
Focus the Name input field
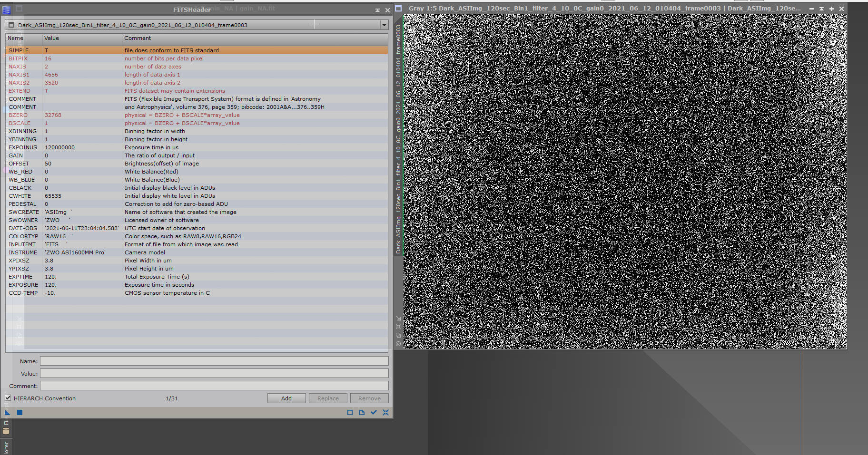coord(214,361)
